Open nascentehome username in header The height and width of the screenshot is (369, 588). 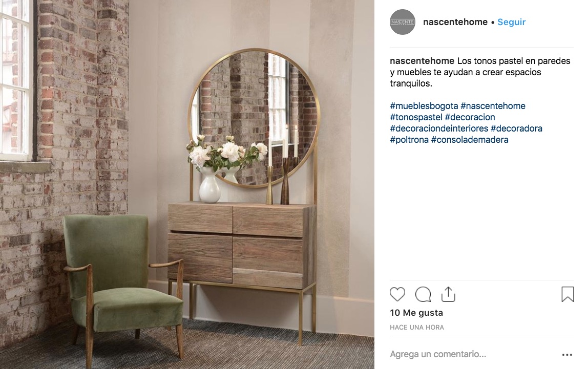[455, 22]
